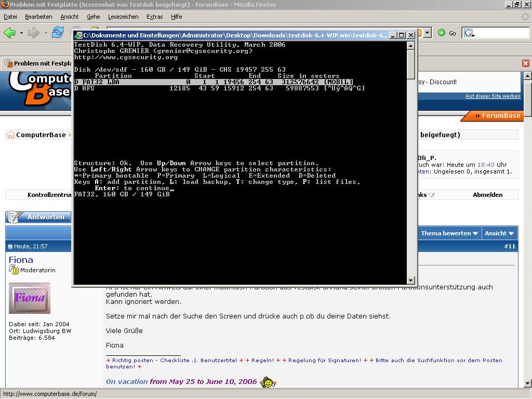The height and width of the screenshot is (399, 532).
Task: Minimize the TestDisk console window
Action: click(393, 35)
